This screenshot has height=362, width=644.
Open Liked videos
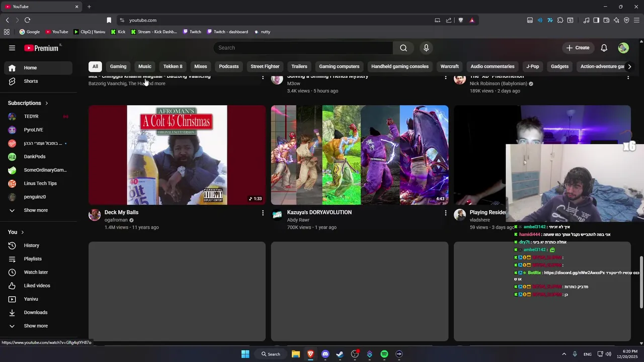[38, 286]
